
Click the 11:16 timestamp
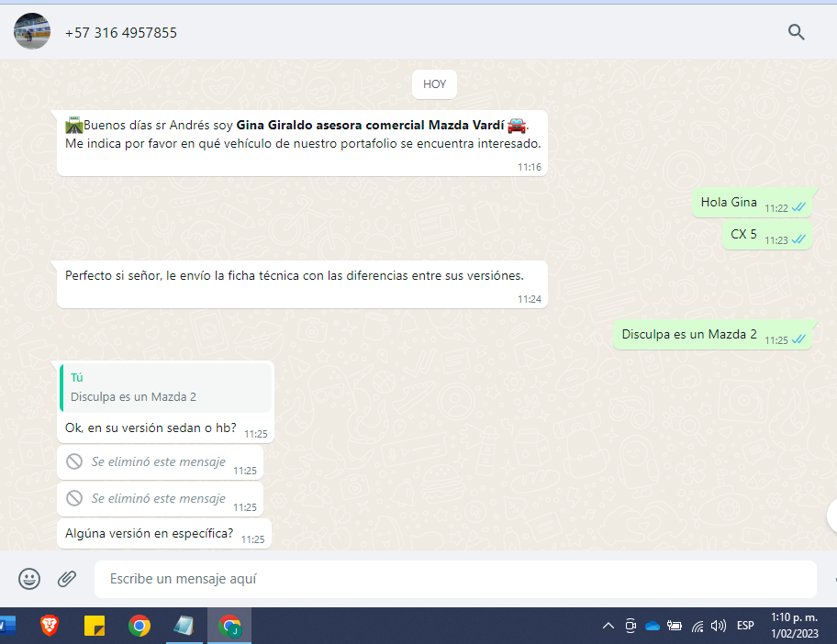tap(530, 168)
